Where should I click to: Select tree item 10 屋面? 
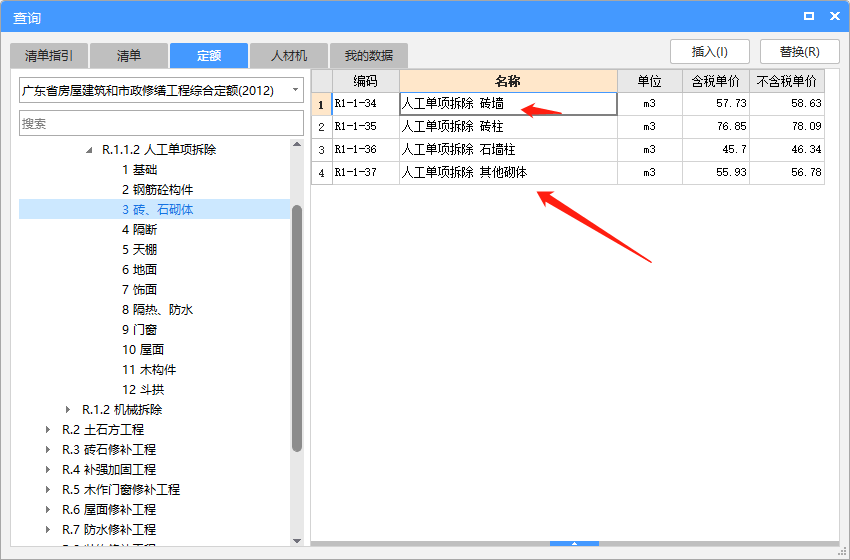pos(143,350)
